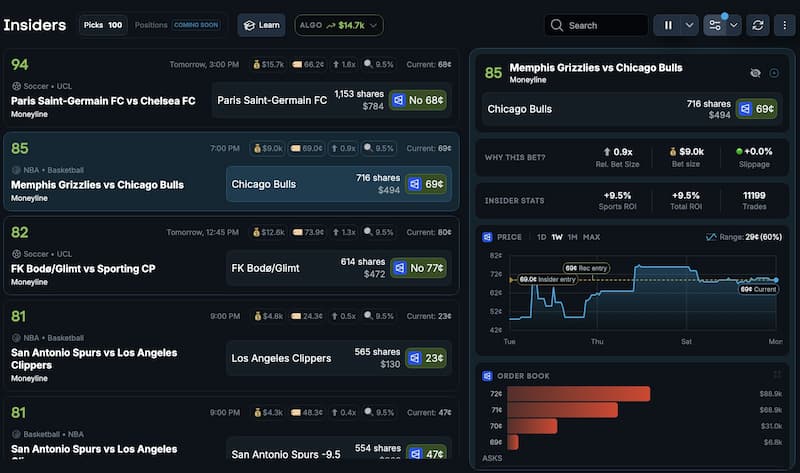Click the +0.0% Slippage stat

(x=754, y=157)
